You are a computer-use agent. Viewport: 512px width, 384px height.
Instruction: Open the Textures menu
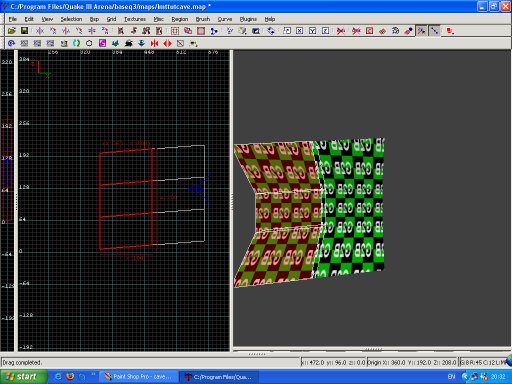135,19
